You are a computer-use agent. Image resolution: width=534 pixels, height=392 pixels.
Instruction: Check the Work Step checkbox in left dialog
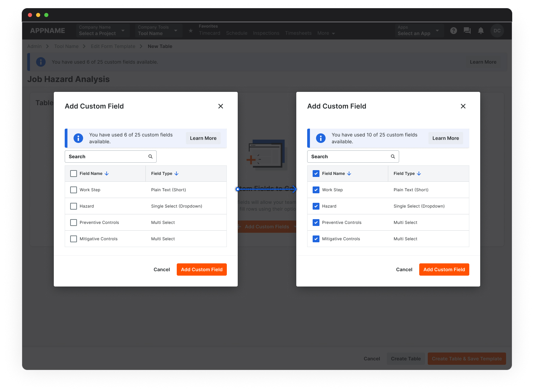pos(74,190)
